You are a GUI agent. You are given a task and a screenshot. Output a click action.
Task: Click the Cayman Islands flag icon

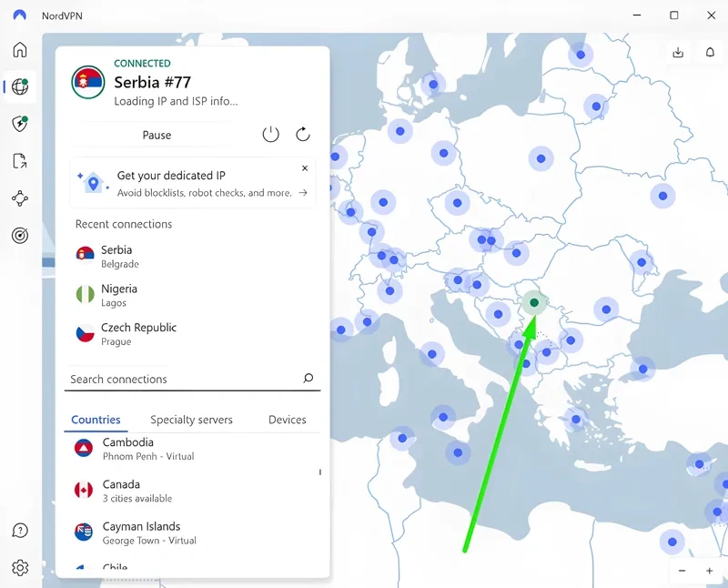pos(84,532)
